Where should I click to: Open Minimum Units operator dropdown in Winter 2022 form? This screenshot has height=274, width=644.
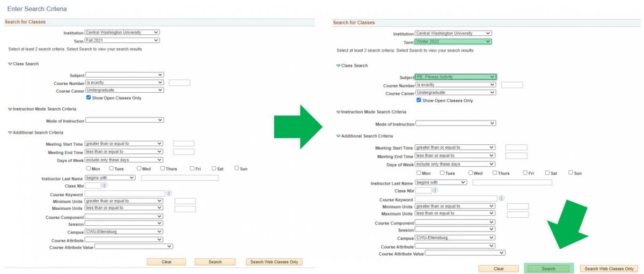coord(455,206)
